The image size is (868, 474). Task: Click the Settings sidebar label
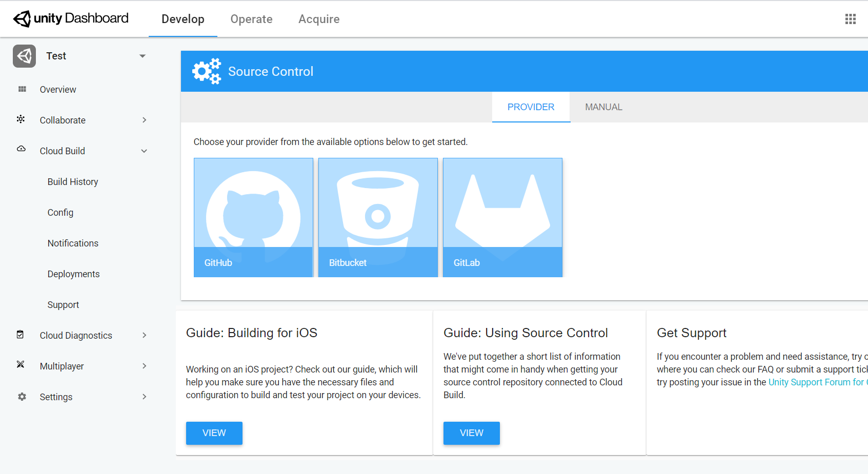coord(56,397)
